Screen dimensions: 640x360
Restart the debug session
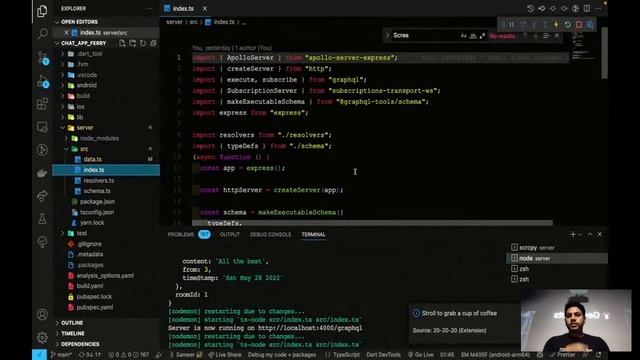coord(567,25)
